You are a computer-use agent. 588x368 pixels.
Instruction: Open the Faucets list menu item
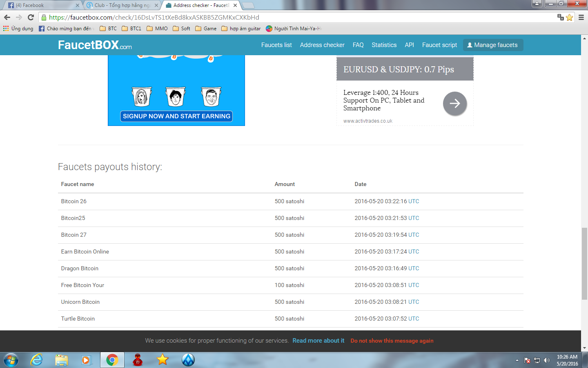[x=276, y=45]
